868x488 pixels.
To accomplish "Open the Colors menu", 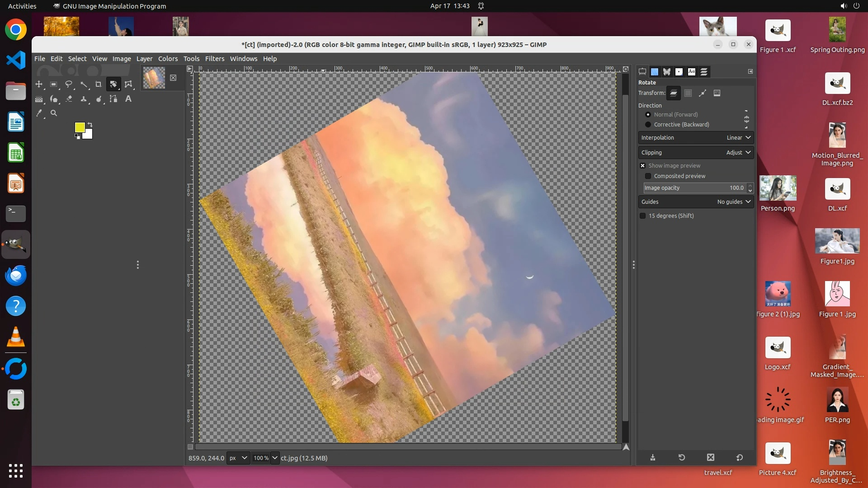I will (x=168, y=58).
